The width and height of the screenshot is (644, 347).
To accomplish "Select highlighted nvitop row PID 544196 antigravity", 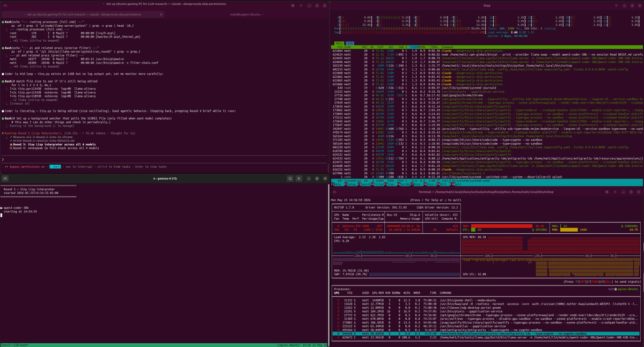I will coord(487,334).
